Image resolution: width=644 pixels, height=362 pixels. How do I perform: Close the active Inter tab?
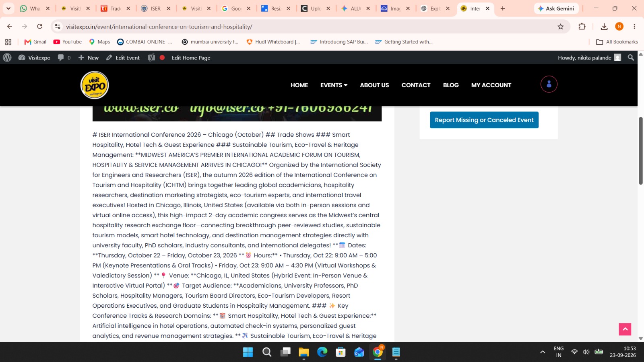(x=487, y=8)
